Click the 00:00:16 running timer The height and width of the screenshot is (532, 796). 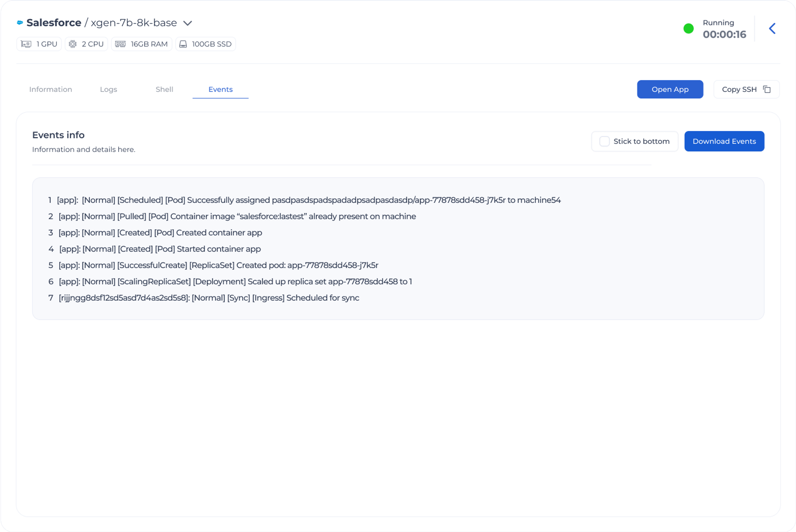(x=724, y=35)
